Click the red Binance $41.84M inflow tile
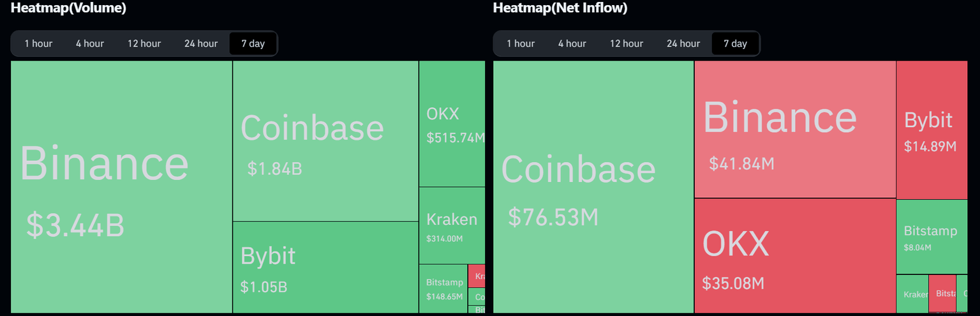Viewport: 980px width, 316px height. click(795, 130)
